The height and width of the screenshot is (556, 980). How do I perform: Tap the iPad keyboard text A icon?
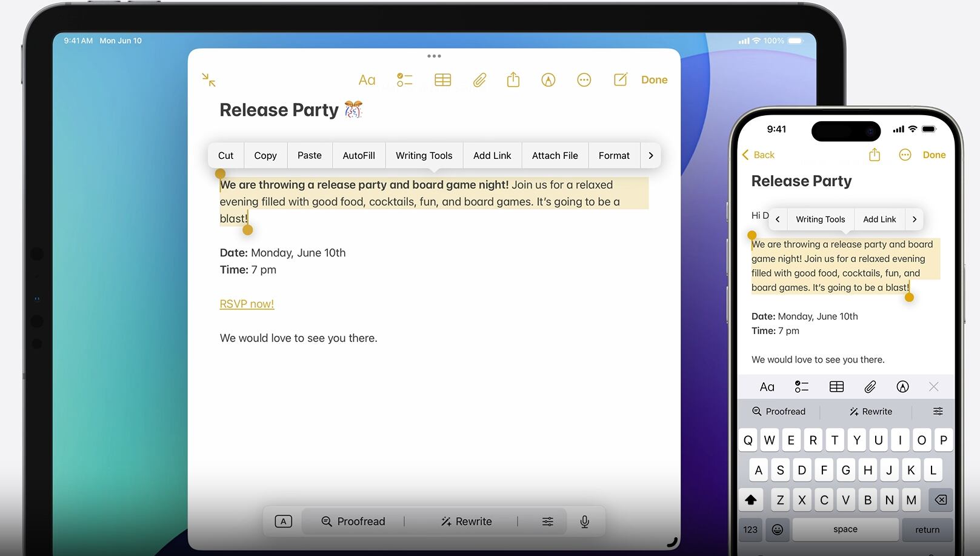pyautogui.click(x=283, y=521)
